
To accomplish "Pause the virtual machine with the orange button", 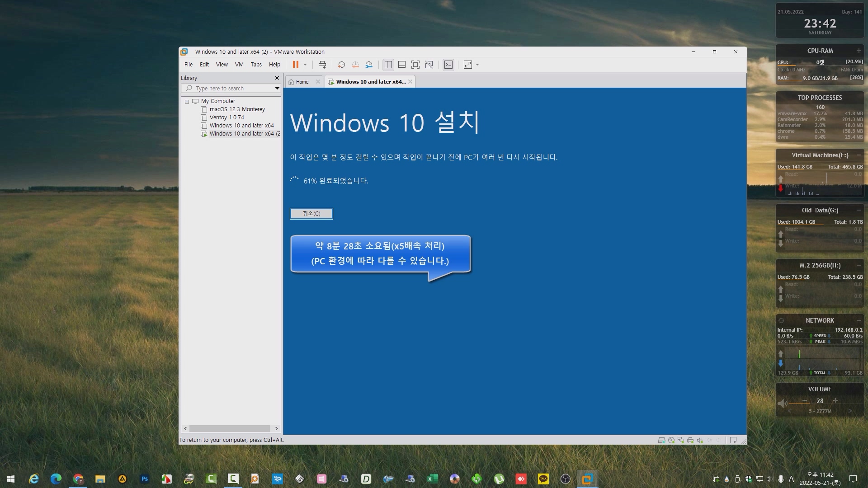I will [x=295, y=65].
